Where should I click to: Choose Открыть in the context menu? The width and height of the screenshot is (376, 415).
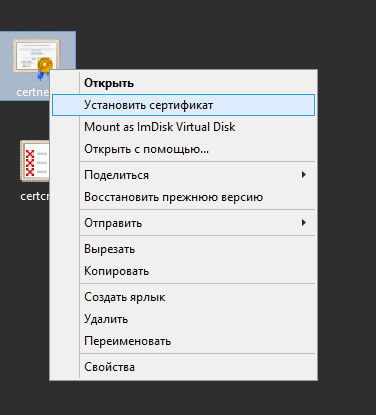[x=183, y=83]
